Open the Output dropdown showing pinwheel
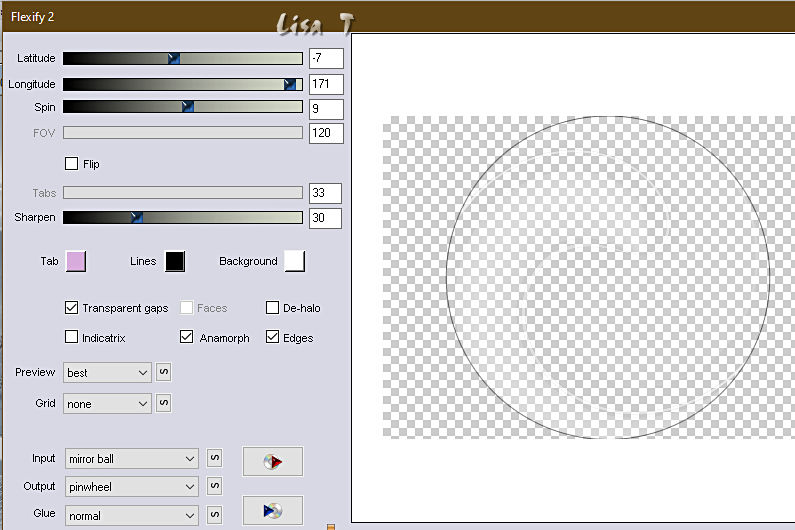 (131, 487)
